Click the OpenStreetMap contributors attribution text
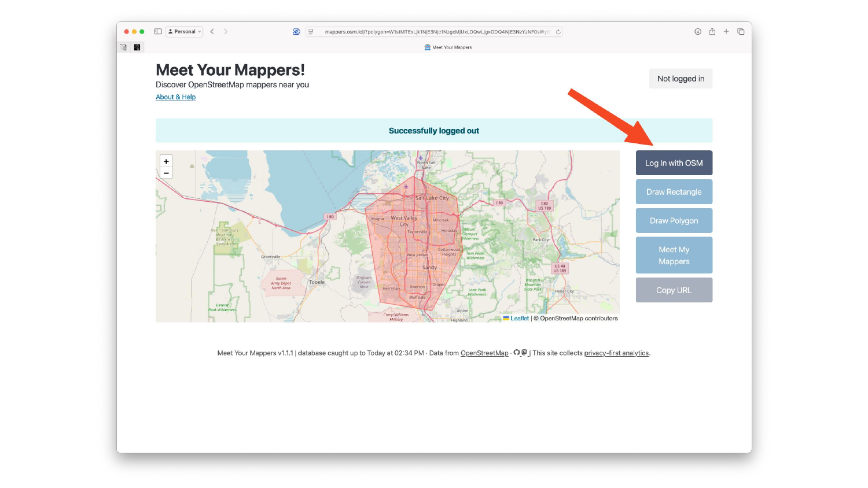This screenshot has width=868, height=488. pos(576,319)
